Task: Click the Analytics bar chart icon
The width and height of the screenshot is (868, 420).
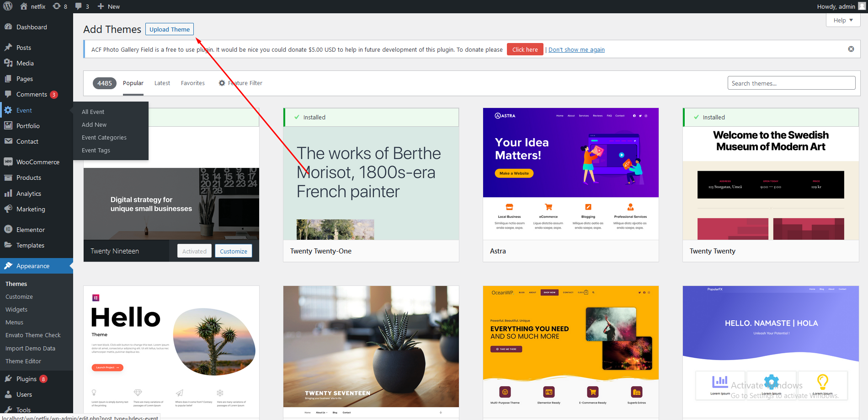Action: tap(8, 194)
